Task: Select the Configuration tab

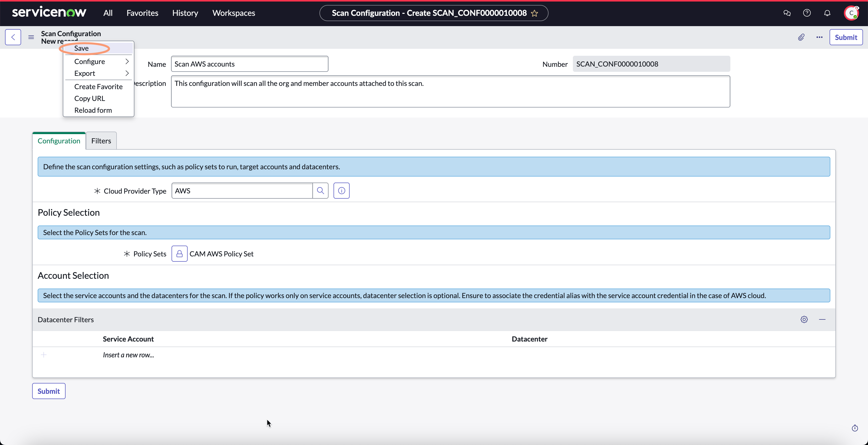Action: coord(59,141)
